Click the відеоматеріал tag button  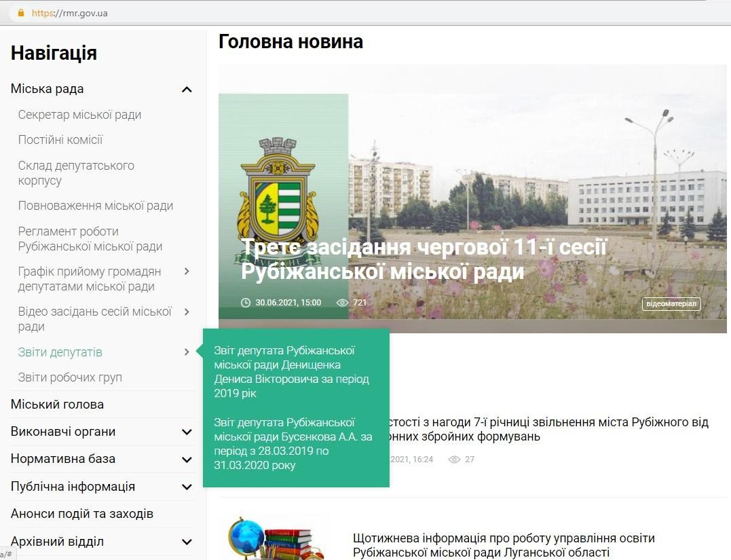(x=671, y=303)
